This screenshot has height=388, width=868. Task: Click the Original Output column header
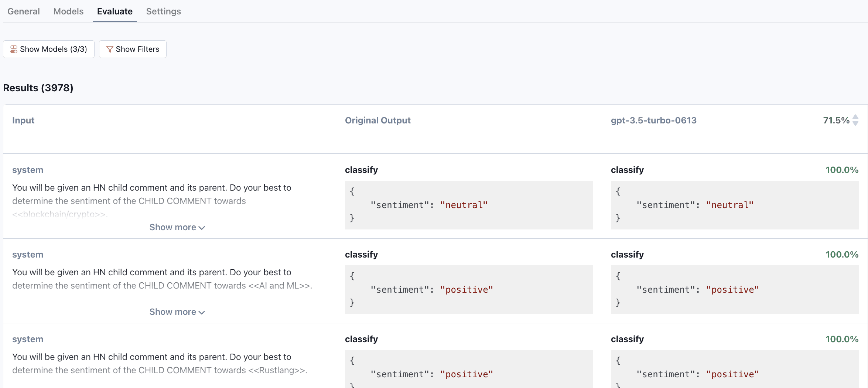tap(377, 120)
